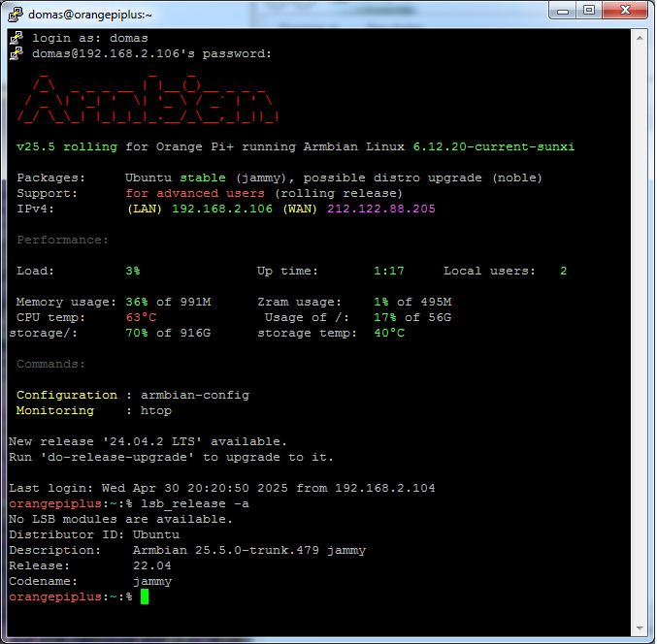Click the red 'for advanced users' text
Viewport: 657px width, 644px height.
pos(195,193)
